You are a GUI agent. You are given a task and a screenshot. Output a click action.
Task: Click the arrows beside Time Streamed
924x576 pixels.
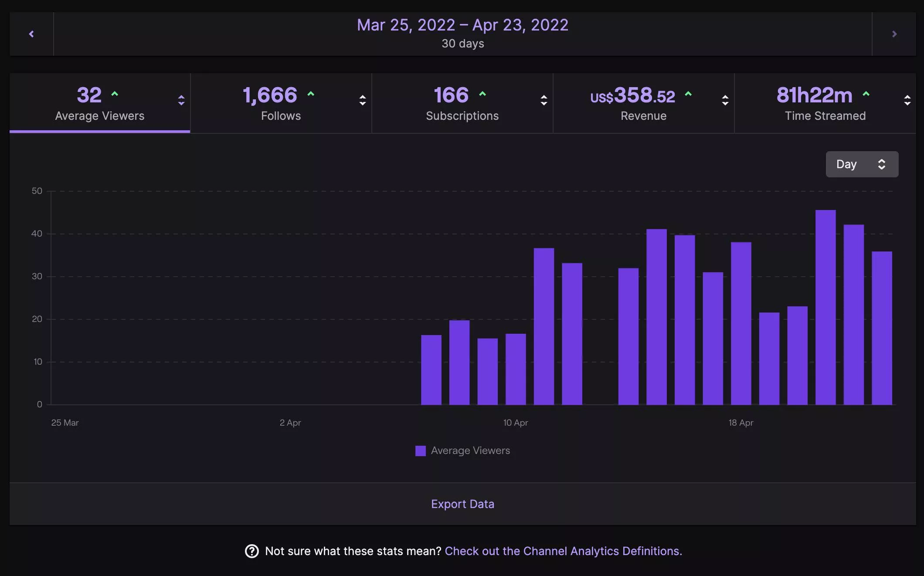pos(907,101)
